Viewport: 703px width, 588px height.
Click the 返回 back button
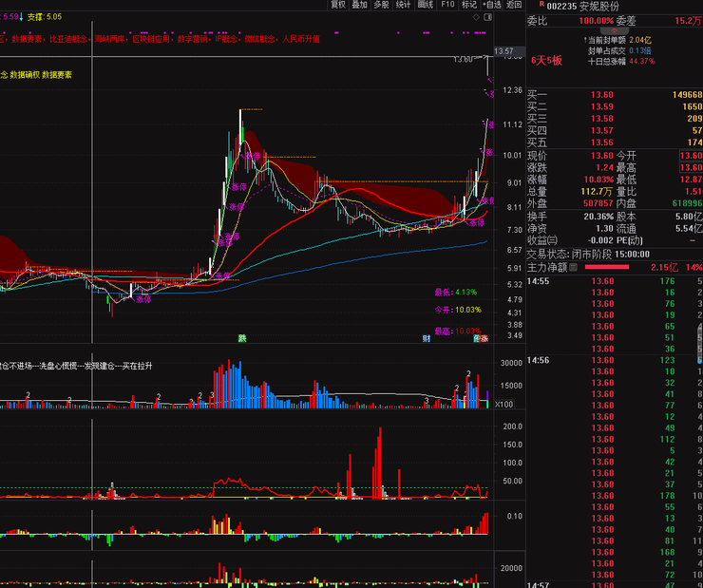tap(514, 5)
